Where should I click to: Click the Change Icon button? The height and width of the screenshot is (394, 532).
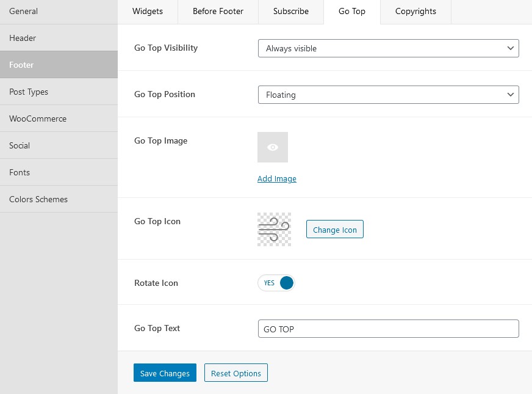[335, 229]
